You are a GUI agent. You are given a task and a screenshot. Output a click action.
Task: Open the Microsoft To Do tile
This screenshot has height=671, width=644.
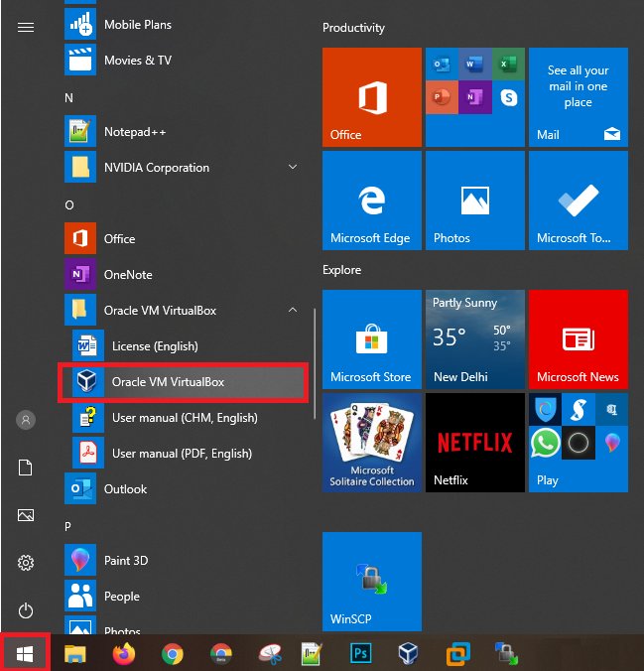pos(579,201)
